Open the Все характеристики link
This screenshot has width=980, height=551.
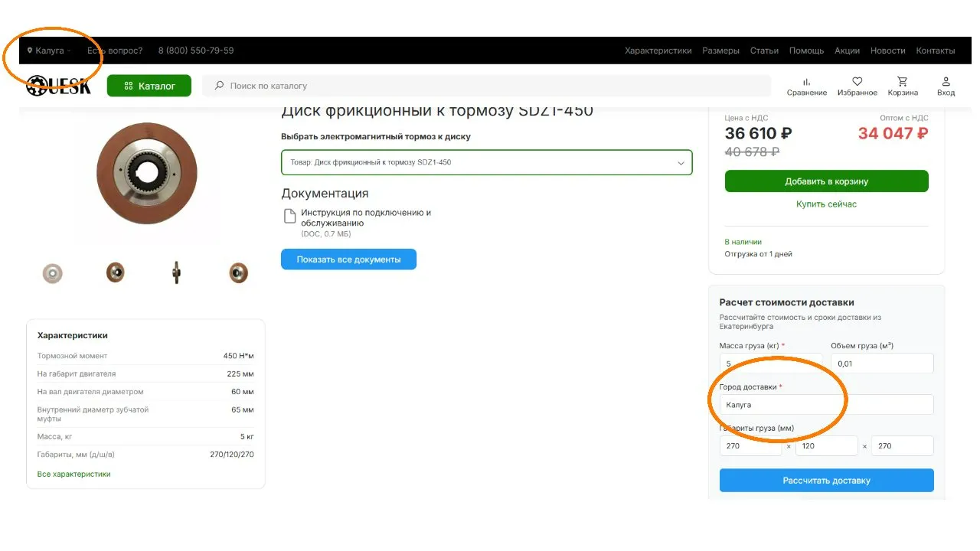point(73,474)
